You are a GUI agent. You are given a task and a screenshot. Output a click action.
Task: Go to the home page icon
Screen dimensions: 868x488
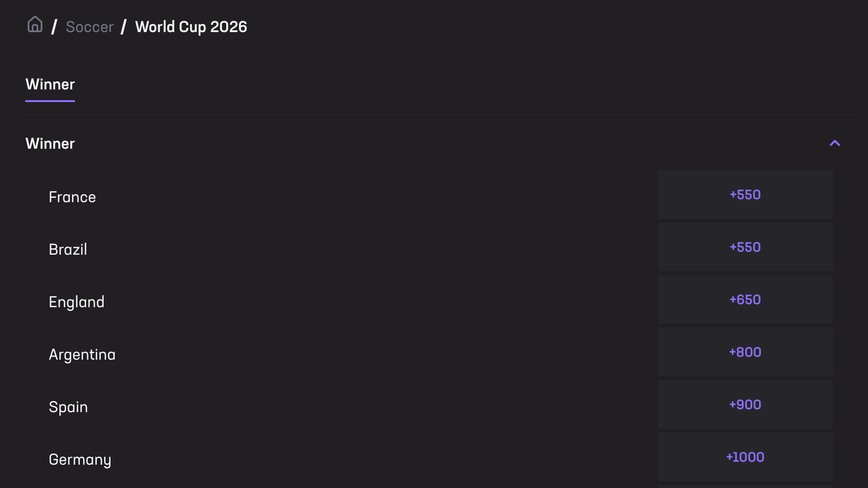click(35, 25)
